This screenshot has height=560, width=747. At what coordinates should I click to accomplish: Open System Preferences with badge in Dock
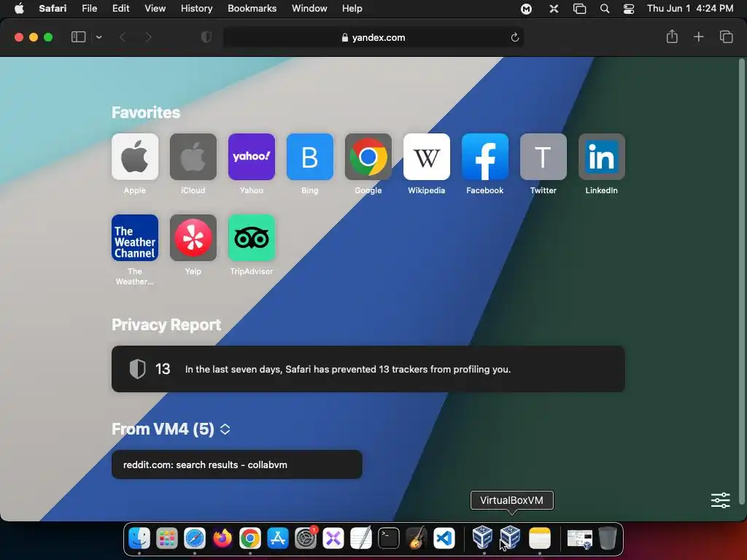tap(306, 539)
